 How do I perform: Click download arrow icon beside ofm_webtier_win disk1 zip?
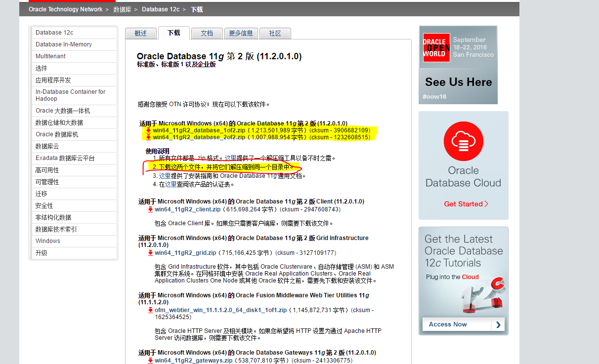(x=150, y=310)
